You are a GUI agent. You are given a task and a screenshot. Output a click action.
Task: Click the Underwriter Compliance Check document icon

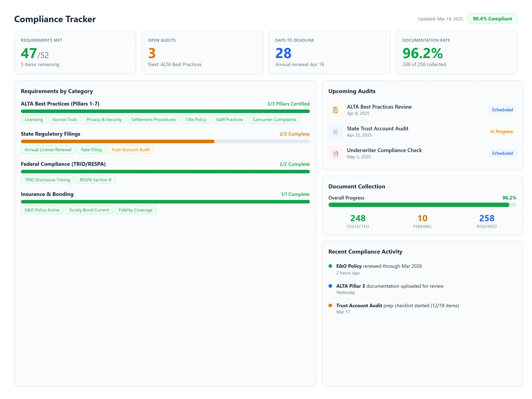point(336,153)
